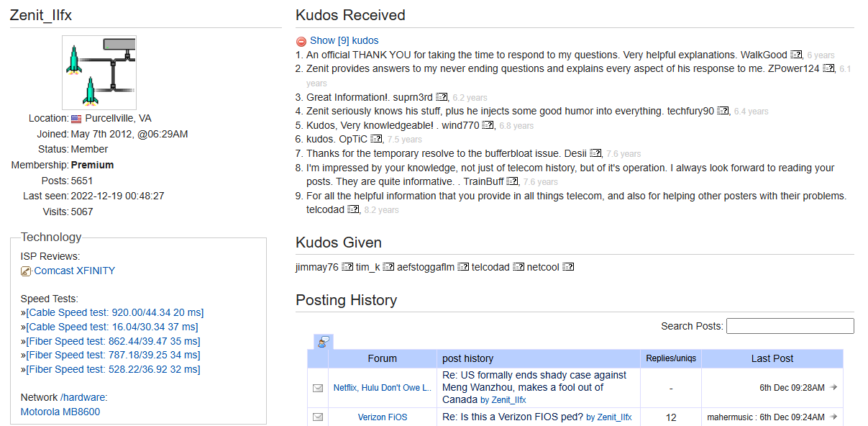Open the Verizon FiOS forum link
The image size is (868, 426).
[x=383, y=417]
